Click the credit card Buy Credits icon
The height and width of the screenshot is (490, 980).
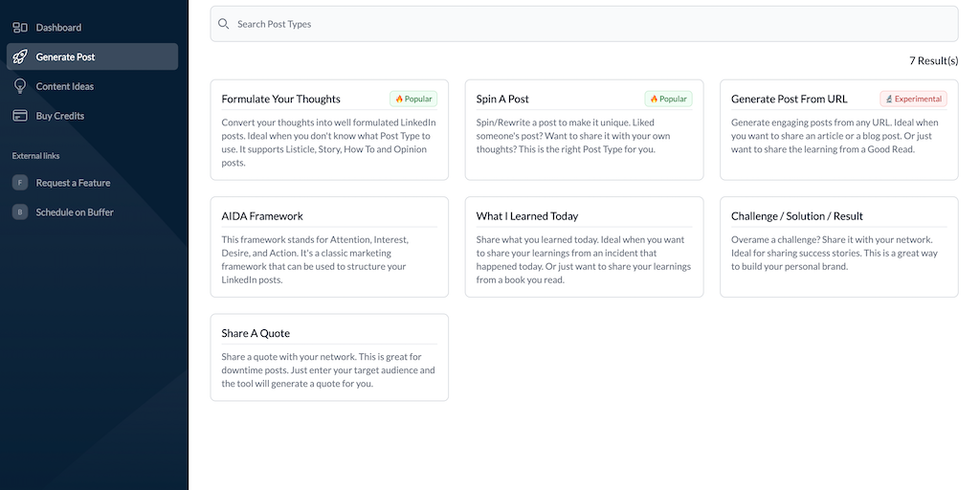(20, 116)
